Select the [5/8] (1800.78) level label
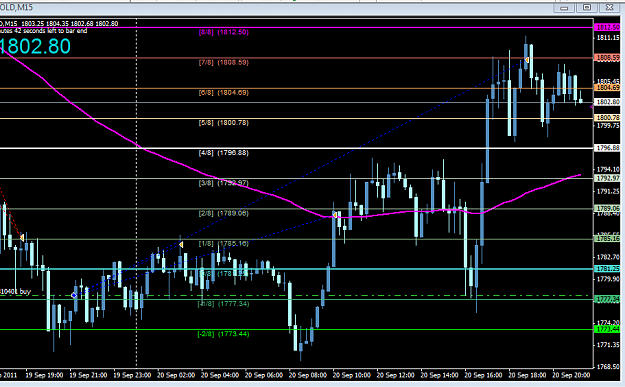This screenshot has height=387, width=625. (x=224, y=123)
